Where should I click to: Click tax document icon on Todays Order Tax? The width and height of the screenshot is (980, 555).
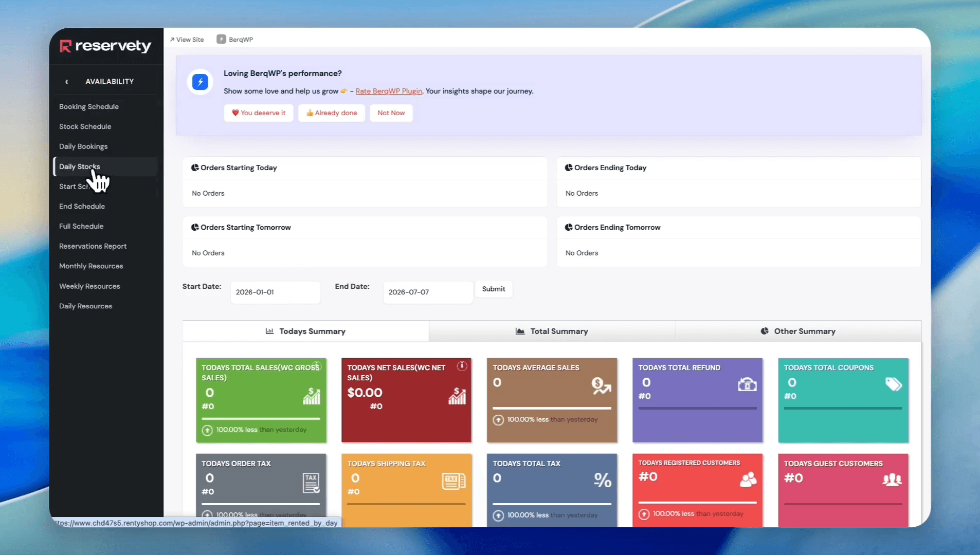[311, 483]
